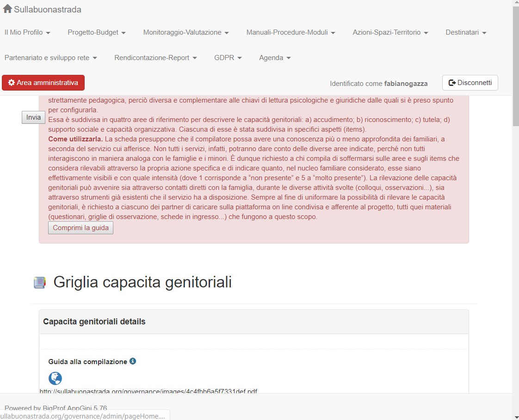Click the Powered by BigProf AppGini footer text
This screenshot has height=420, width=519.
point(56,408)
